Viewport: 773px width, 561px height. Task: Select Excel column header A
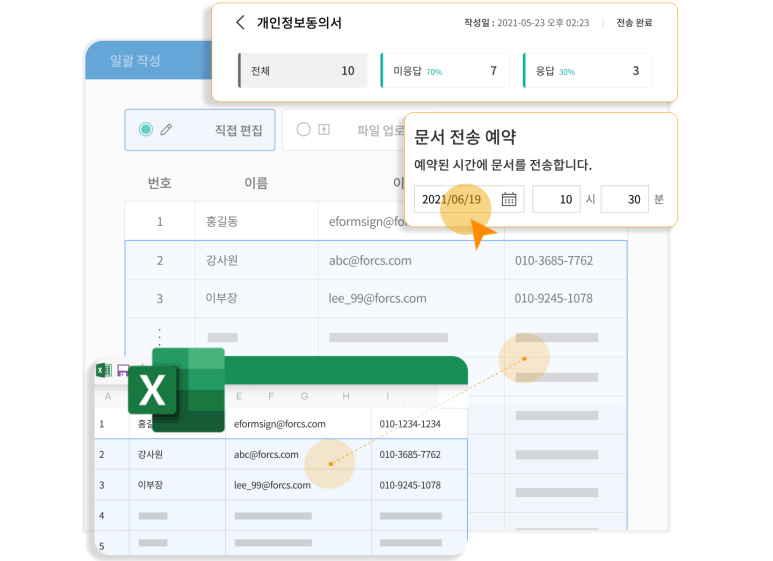[x=108, y=396]
